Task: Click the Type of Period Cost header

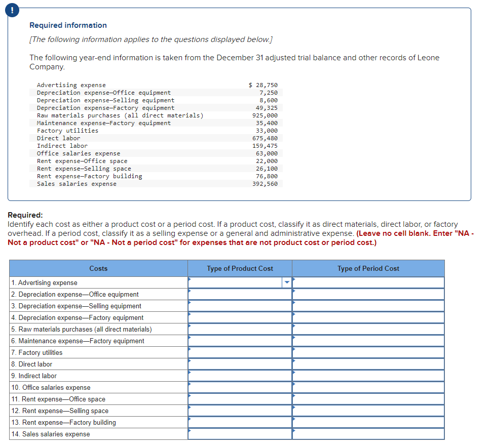Action: pos(368,268)
